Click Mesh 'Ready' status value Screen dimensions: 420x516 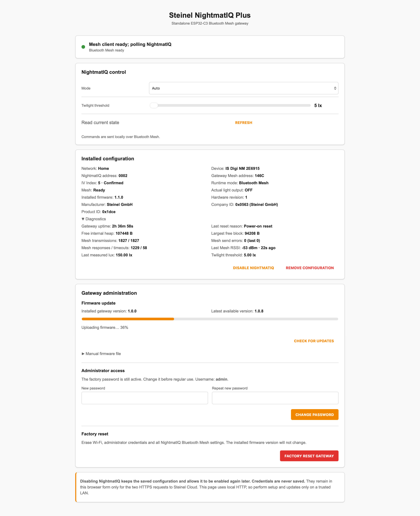click(99, 190)
